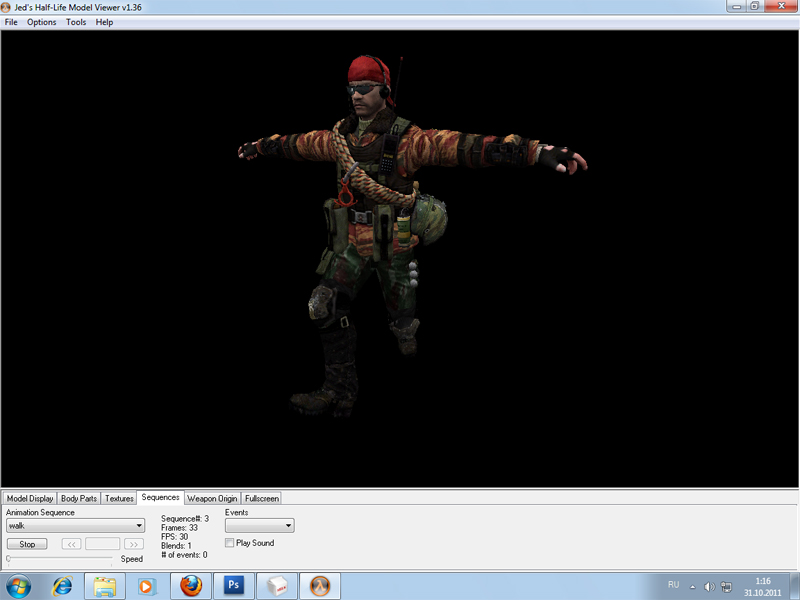
Task: Enable the Play Sound checkbox
Action: point(230,543)
